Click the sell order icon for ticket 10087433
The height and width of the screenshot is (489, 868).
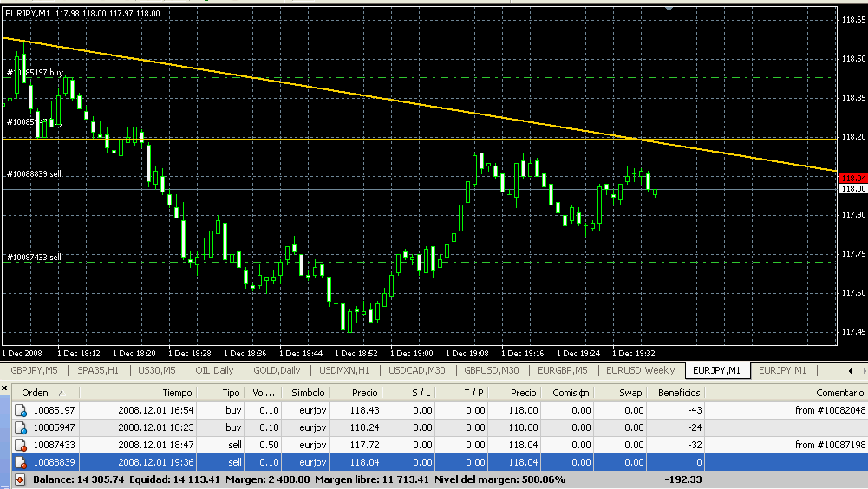21,445
